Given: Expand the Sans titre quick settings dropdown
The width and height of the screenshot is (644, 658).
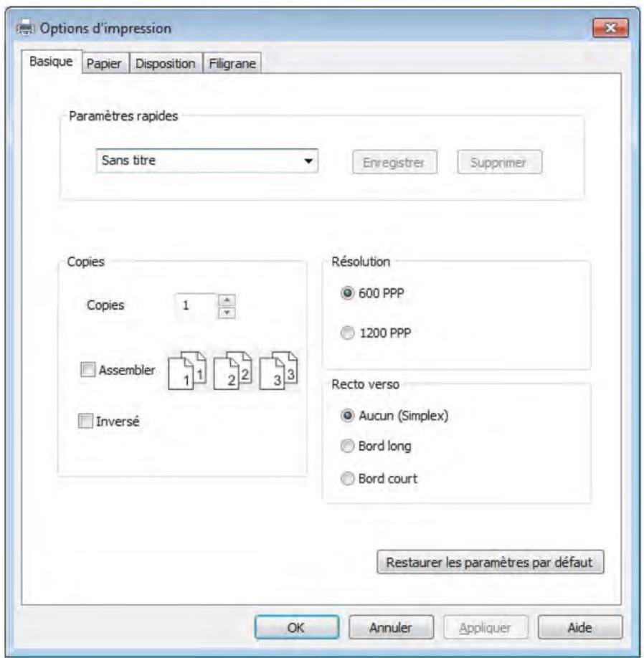Looking at the screenshot, I should (x=308, y=161).
